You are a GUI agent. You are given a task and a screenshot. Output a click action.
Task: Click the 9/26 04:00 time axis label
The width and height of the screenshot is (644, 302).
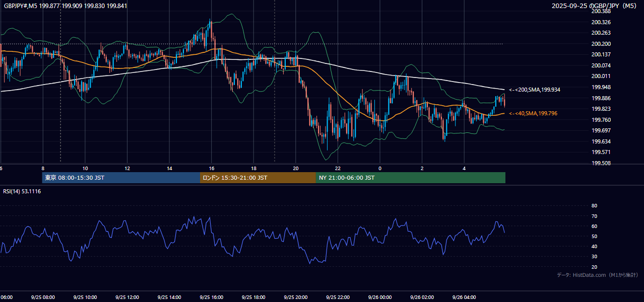pos(464,297)
